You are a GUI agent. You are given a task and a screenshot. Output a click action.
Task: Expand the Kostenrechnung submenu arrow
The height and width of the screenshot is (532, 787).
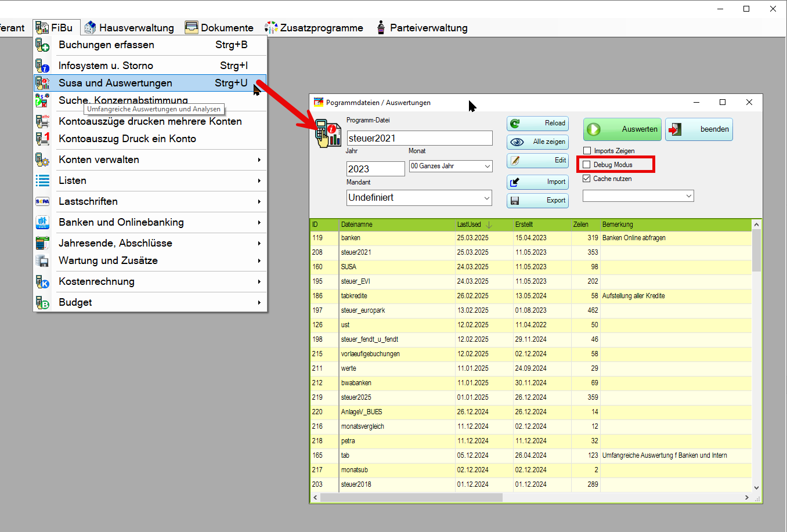click(259, 281)
